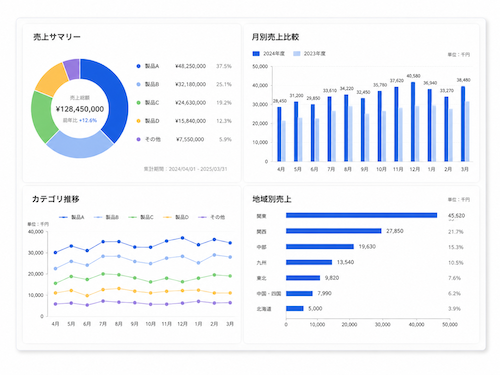The height and width of the screenshot is (375, 500).
Task: Click the 製品D orange legend dot
Action: pyautogui.click(x=138, y=121)
